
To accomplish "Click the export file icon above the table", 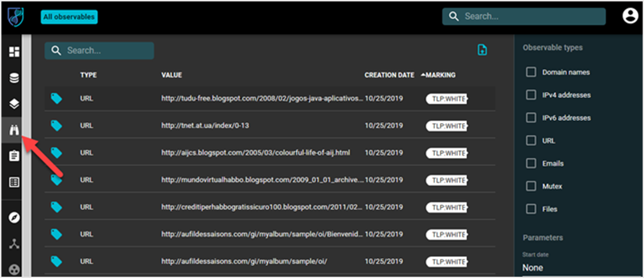I will click(x=482, y=50).
